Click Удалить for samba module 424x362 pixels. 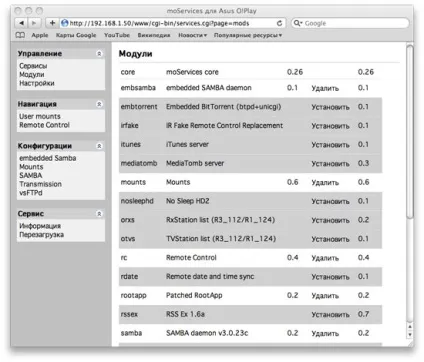[x=325, y=333]
